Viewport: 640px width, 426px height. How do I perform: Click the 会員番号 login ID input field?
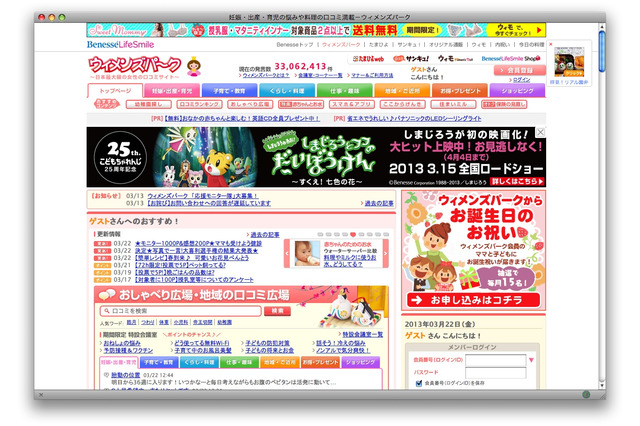click(x=496, y=360)
